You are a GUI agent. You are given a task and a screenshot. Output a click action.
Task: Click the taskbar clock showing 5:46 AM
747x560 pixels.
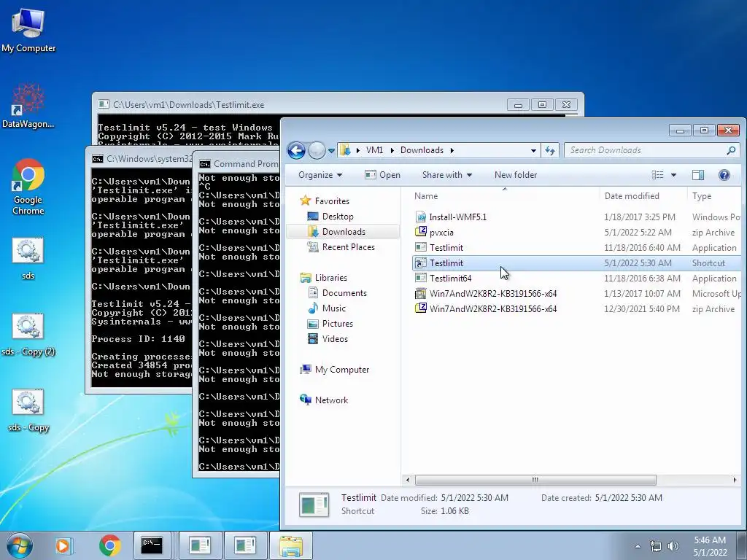(x=710, y=546)
